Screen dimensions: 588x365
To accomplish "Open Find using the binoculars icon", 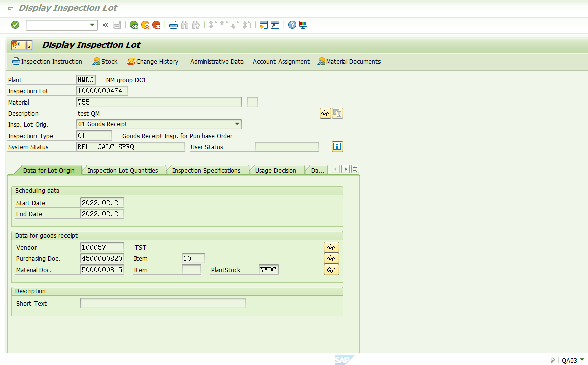I will (x=184, y=25).
